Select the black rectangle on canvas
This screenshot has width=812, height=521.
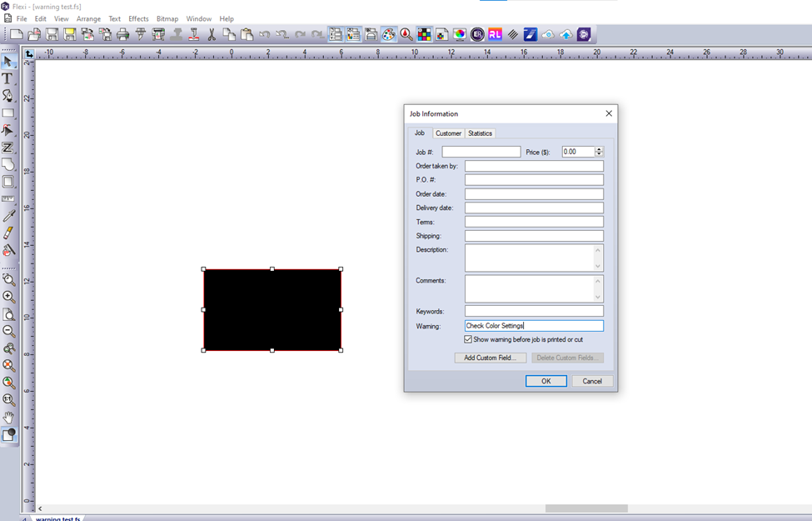(271, 310)
